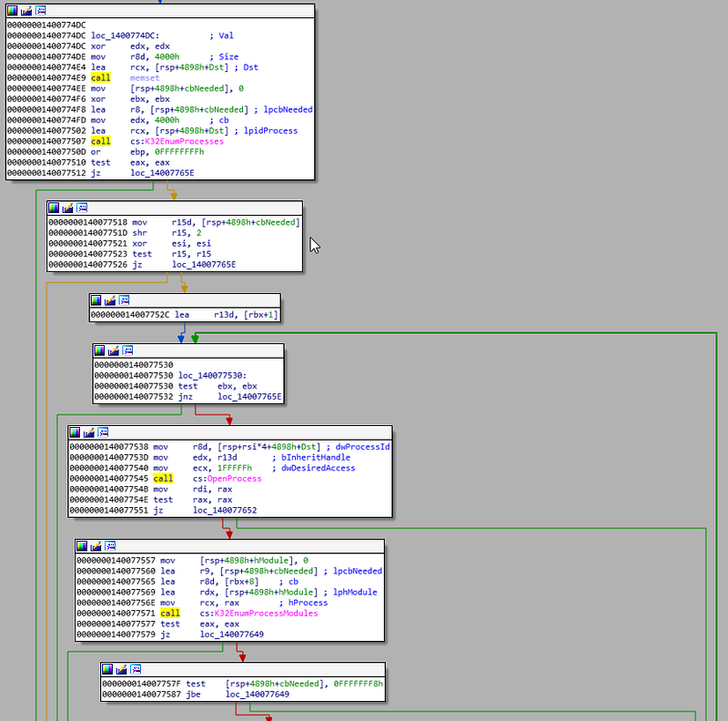Click group-nodes icon of loc_1400774DC block

coord(41,10)
